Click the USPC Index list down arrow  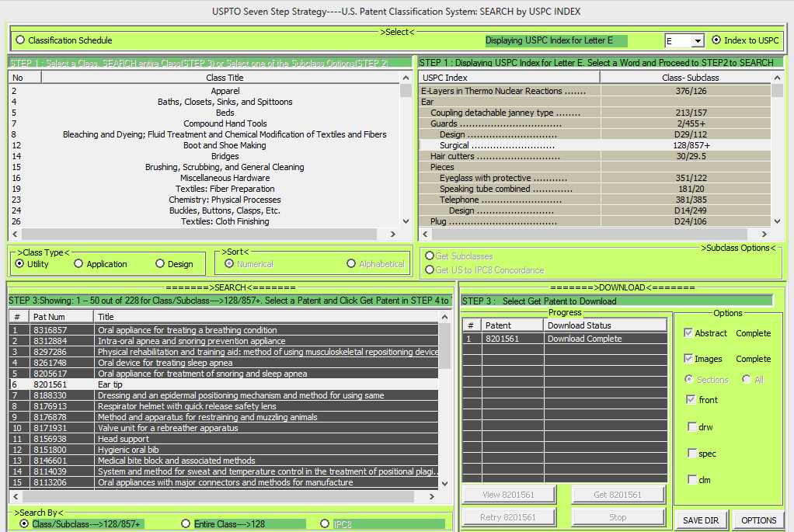777,221
